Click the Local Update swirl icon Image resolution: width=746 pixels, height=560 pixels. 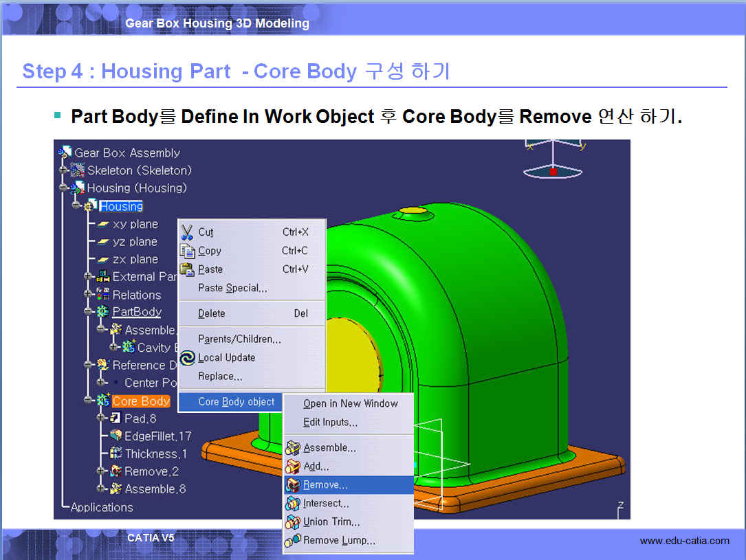point(187,358)
